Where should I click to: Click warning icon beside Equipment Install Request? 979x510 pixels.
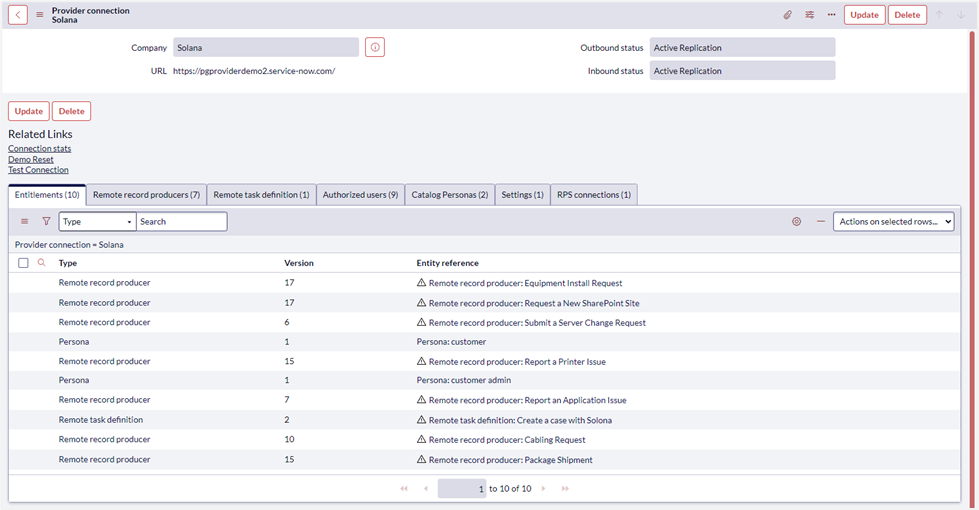point(421,283)
